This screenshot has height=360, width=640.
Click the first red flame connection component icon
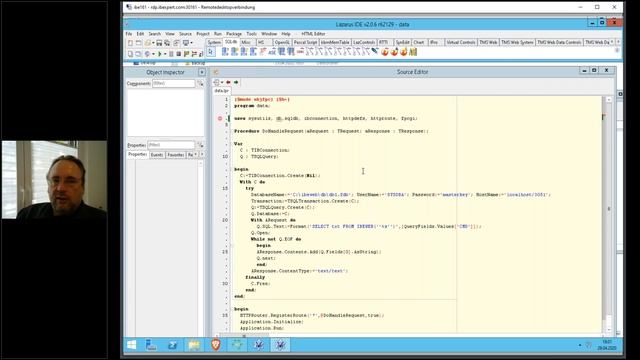point(385,52)
